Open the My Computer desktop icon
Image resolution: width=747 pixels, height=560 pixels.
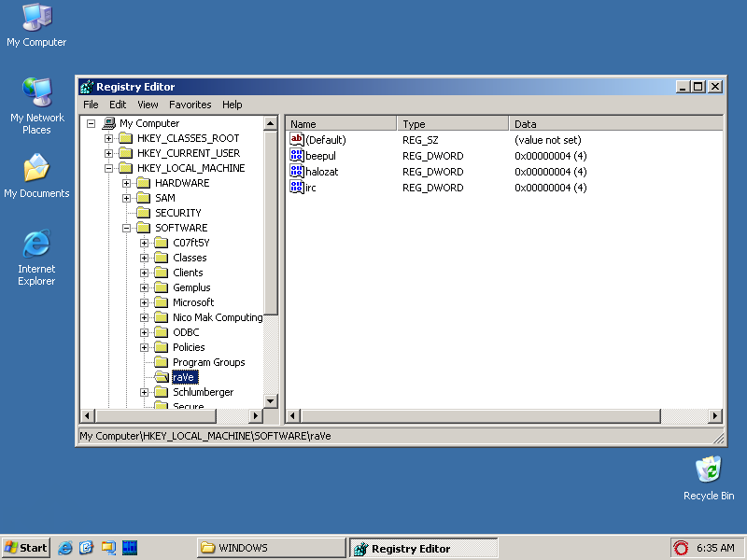tap(36, 25)
